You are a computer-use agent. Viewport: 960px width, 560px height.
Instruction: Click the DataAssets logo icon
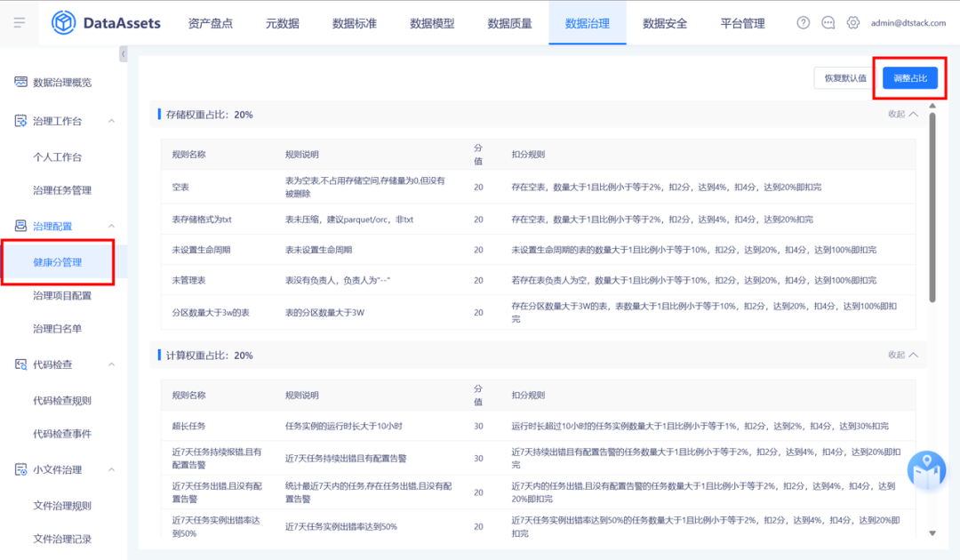[x=62, y=23]
